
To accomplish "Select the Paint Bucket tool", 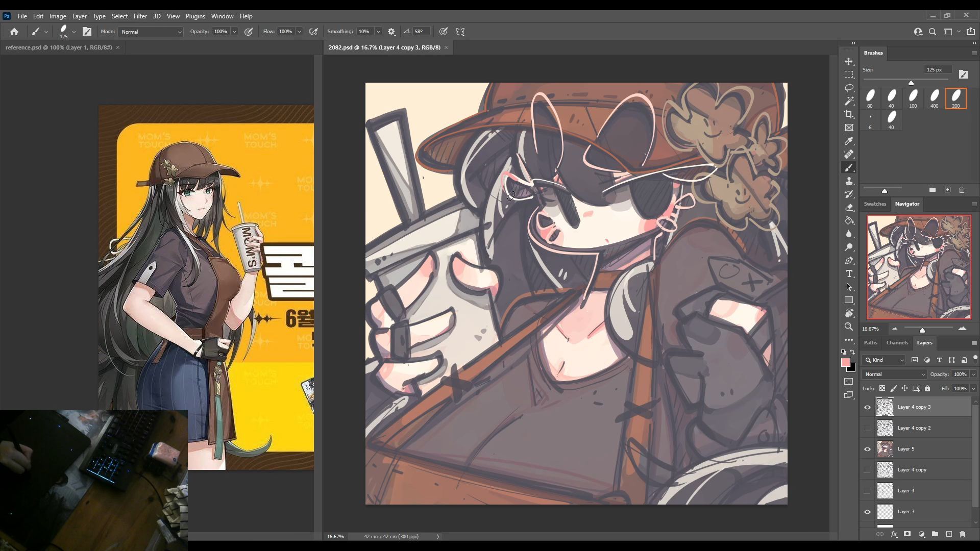I will click(x=849, y=220).
